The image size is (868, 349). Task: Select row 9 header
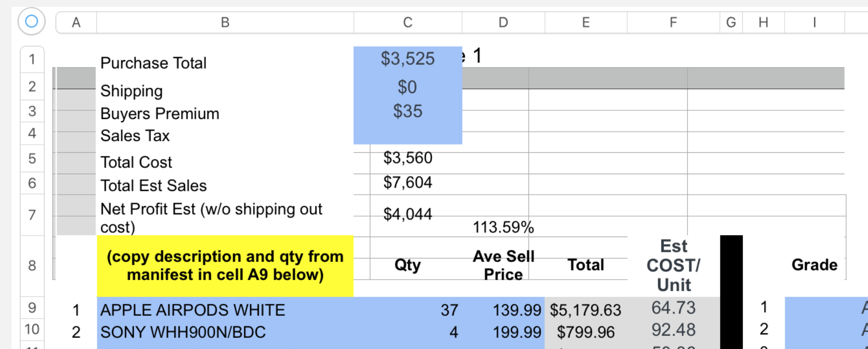coord(32,307)
